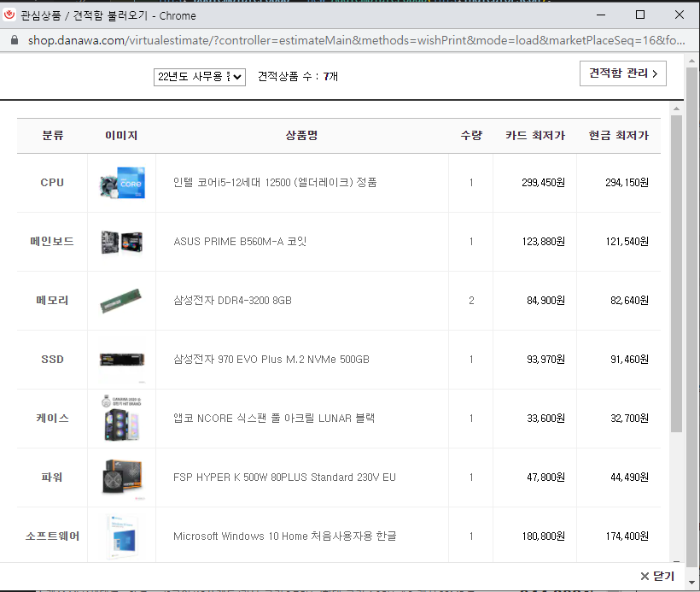Open the Windows 10 Home box thumbnail
Viewport: 700px width, 592px height.
pos(122,536)
